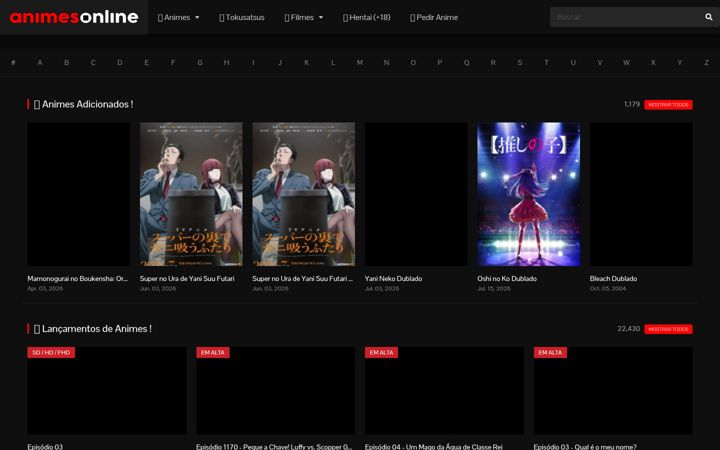Image resolution: width=720 pixels, height=450 pixels.
Task: Filter animes by letter T
Action: point(546,62)
